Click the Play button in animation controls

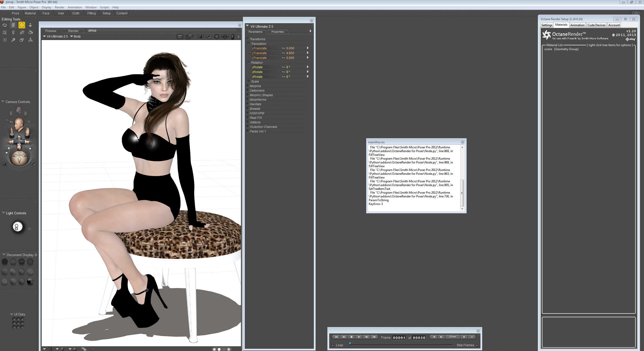click(x=359, y=337)
